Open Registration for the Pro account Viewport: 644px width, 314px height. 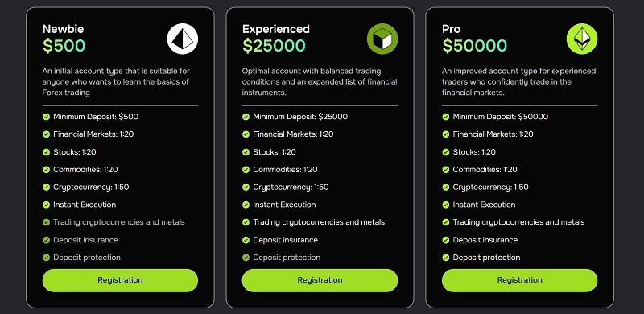point(519,280)
